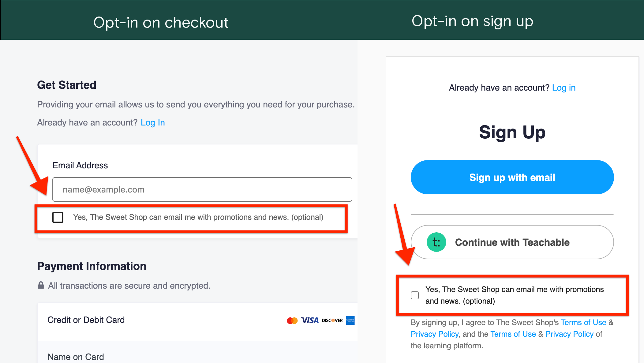Click the American Express card icon
Viewport: 644px width, 363px height.
(350, 320)
